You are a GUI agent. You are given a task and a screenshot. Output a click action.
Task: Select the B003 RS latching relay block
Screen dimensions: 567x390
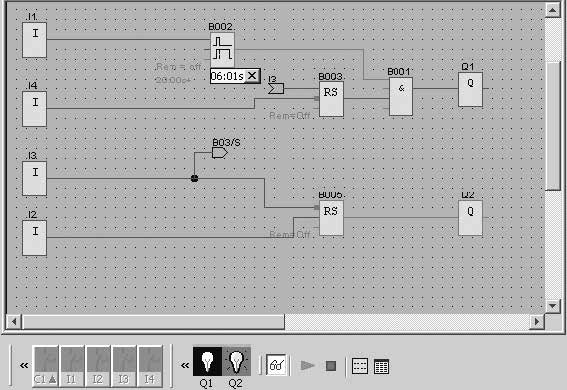331,99
